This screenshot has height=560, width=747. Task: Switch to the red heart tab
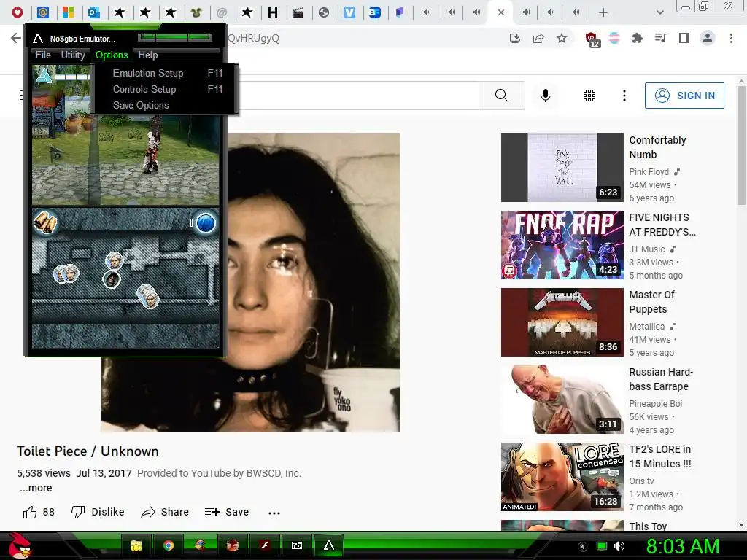pyautogui.click(x=18, y=12)
